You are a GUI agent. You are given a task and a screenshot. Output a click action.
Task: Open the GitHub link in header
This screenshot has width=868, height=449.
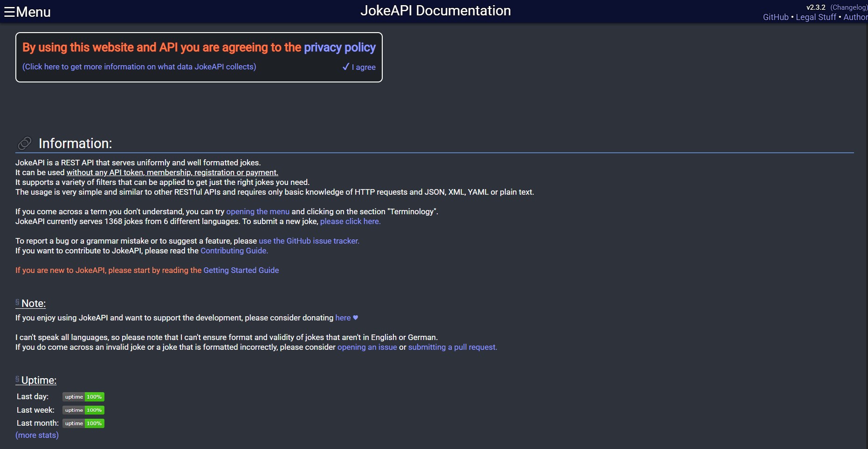776,17
